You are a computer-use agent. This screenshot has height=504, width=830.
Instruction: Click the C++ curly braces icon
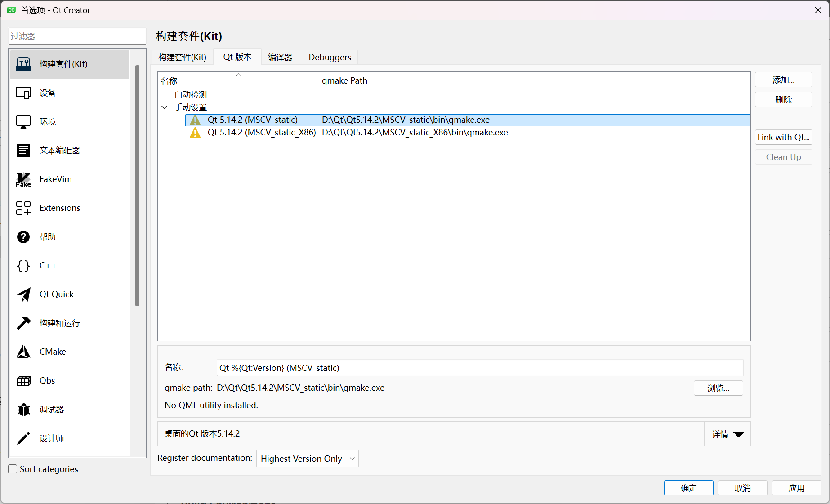[x=23, y=266]
